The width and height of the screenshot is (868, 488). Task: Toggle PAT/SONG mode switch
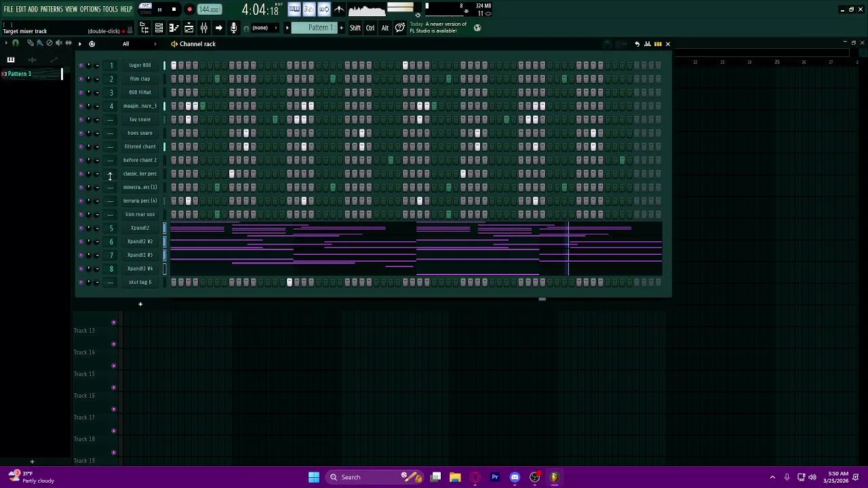pos(146,9)
